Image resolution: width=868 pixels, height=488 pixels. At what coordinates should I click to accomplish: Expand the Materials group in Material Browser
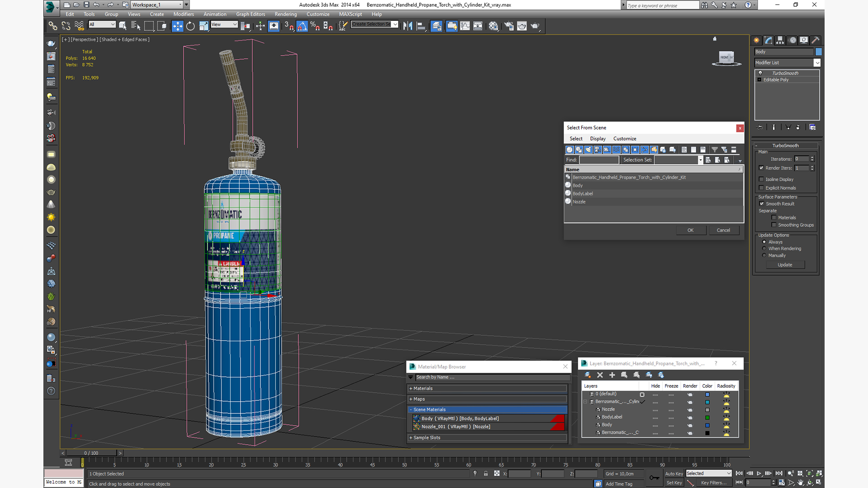tap(487, 389)
